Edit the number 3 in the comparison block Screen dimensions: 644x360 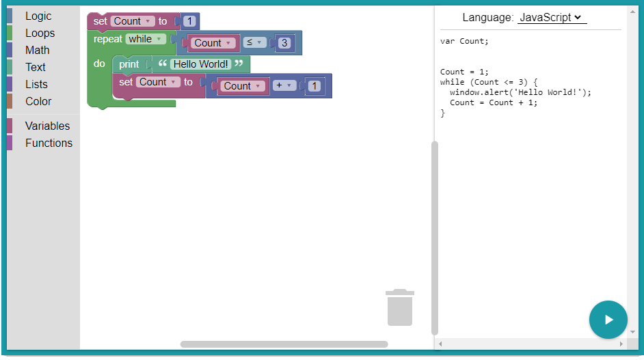(x=284, y=42)
